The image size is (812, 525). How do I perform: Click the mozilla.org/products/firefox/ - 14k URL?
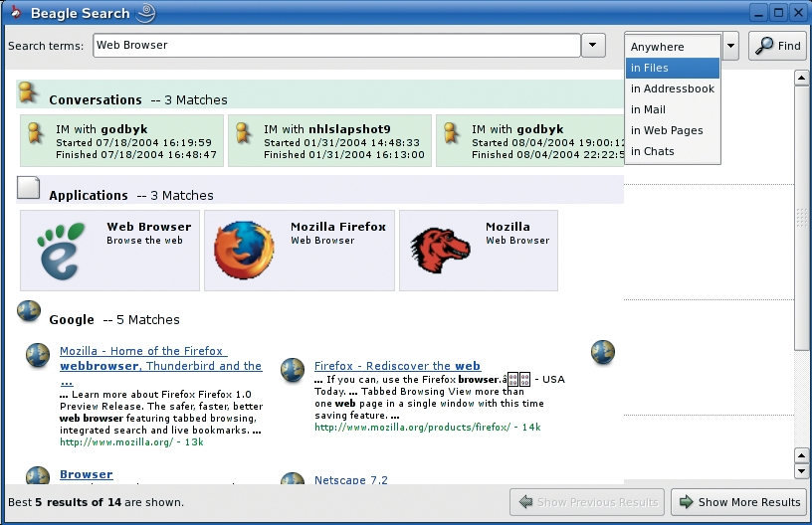[428, 428]
